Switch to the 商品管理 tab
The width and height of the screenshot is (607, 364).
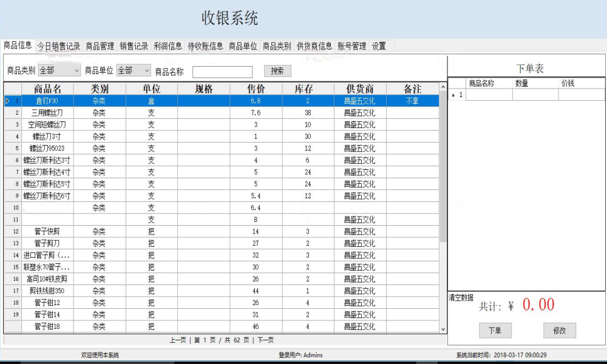[100, 47]
